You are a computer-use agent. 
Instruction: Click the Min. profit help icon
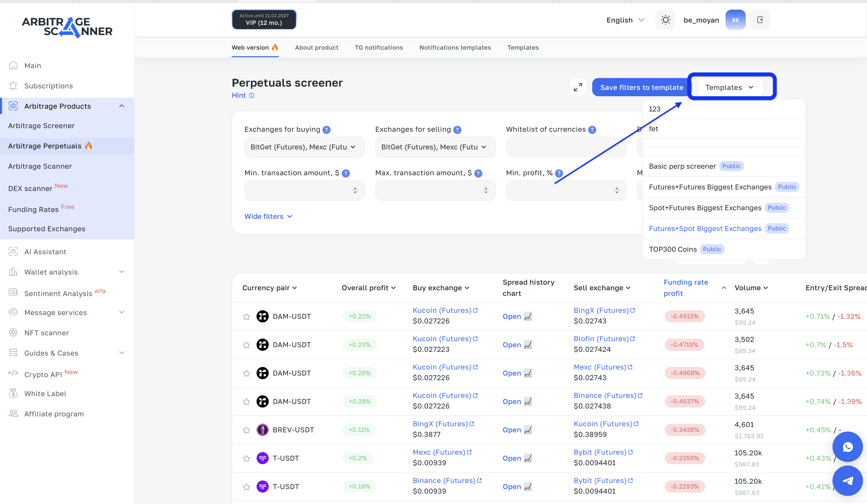pos(559,173)
